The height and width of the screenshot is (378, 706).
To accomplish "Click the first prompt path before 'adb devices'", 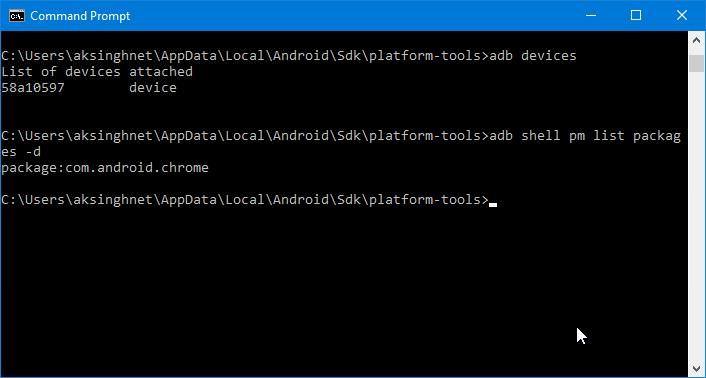I will click(245, 56).
